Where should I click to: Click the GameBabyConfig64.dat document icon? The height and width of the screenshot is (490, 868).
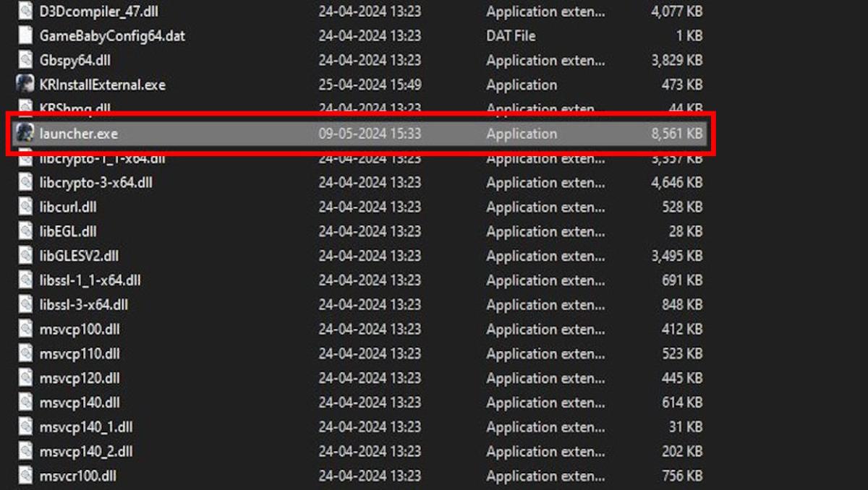pyautogui.click(x=24, y=35)
